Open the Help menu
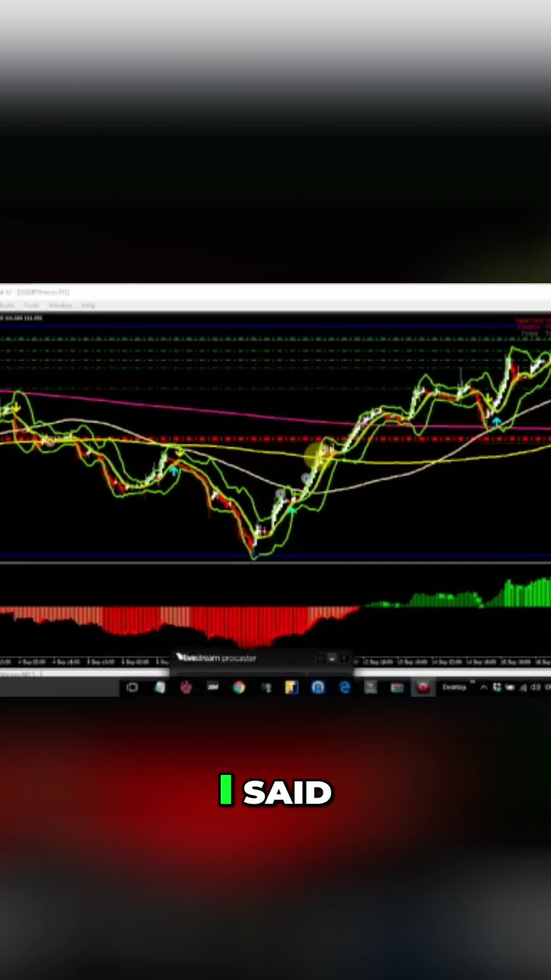The image size is (551, 980). (x=88, y=305)
